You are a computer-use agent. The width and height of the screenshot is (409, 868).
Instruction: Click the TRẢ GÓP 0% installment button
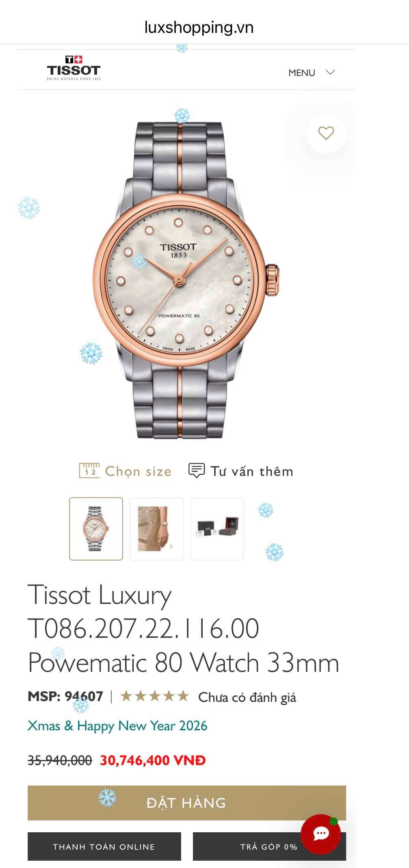[x=269, y=846]
